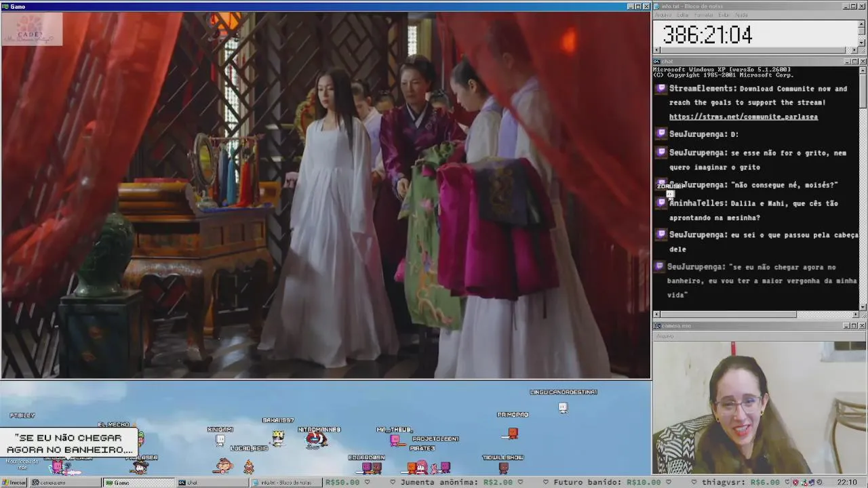The image size is (868, 488).
Task: Click the Jumenta anônima R$2.00 donation text
Action: click(456, 483)
